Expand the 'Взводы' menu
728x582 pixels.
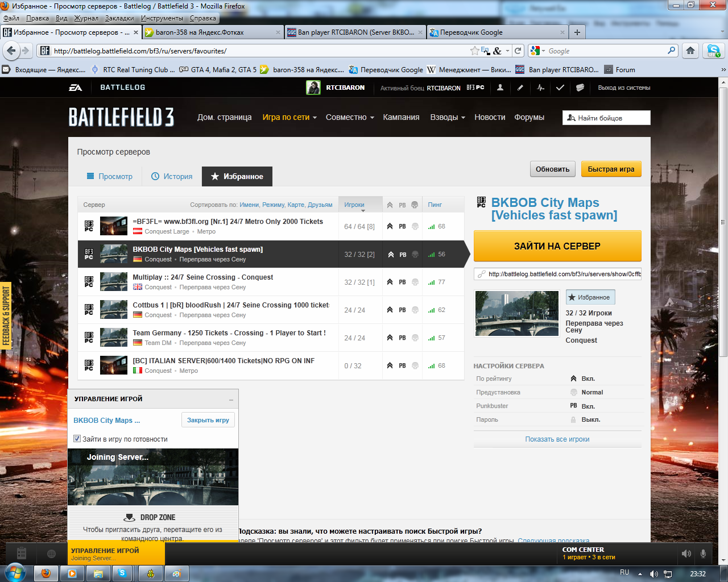[448, 117]
